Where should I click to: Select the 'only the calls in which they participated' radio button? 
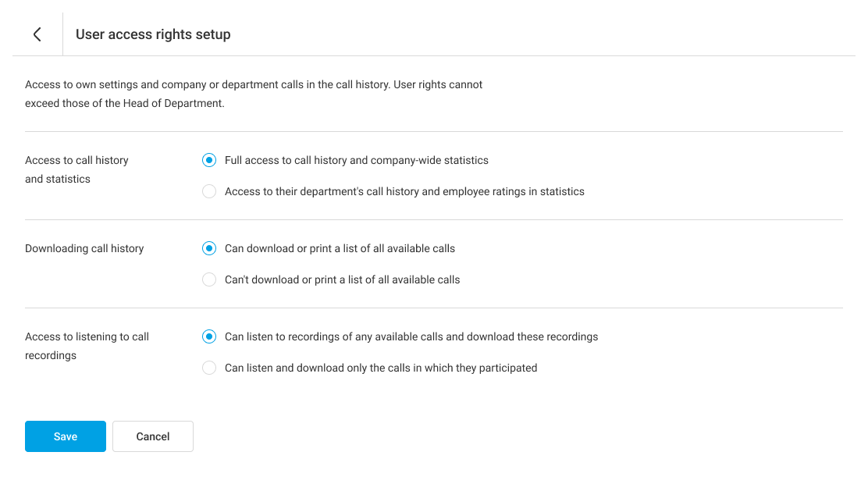tap(209, 368)
